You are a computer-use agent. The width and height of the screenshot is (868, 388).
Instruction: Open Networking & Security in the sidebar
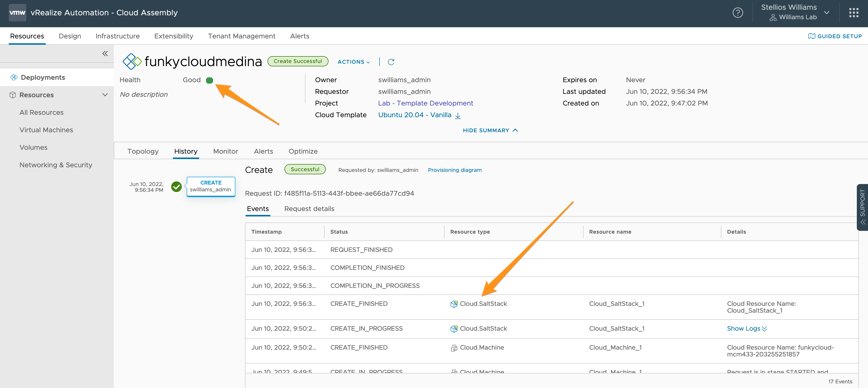click(56, 165)
